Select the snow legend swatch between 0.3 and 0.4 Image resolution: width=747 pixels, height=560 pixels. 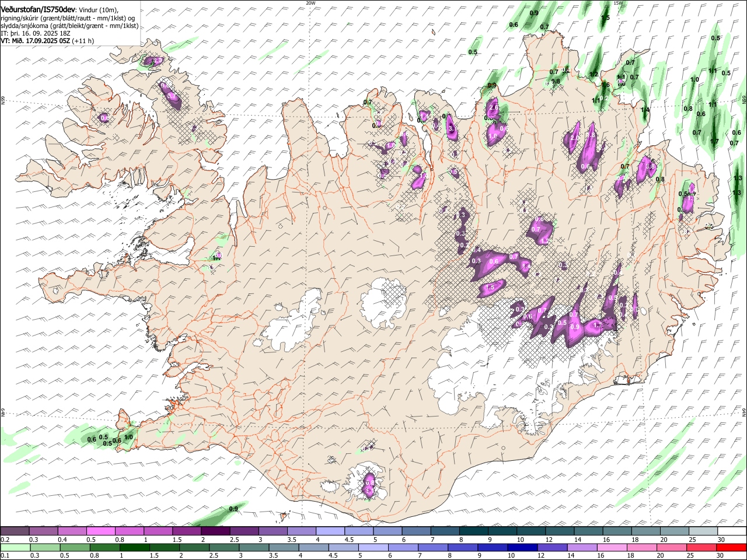pyautogui.click(x=44, y=531)
